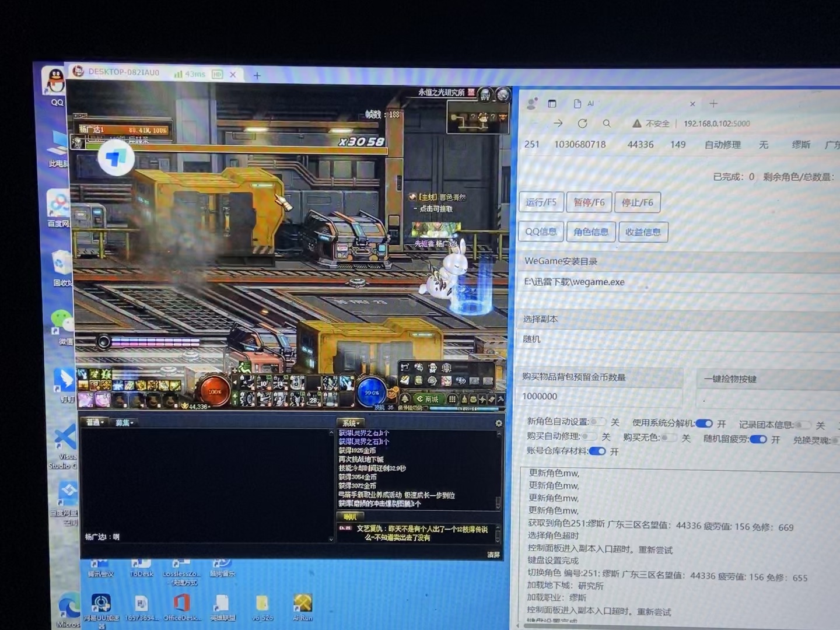The image size is (840, 630).
Task: Open the Recycle Bin desktop icon
Action: coord(60,268)
